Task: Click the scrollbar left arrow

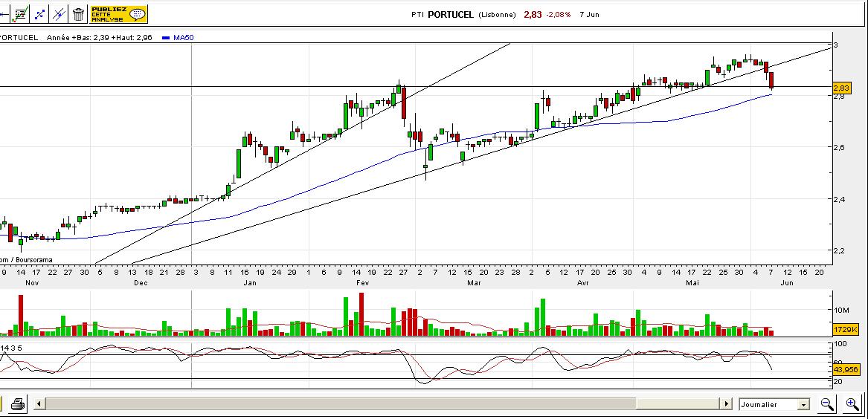Action: [39, 404]
